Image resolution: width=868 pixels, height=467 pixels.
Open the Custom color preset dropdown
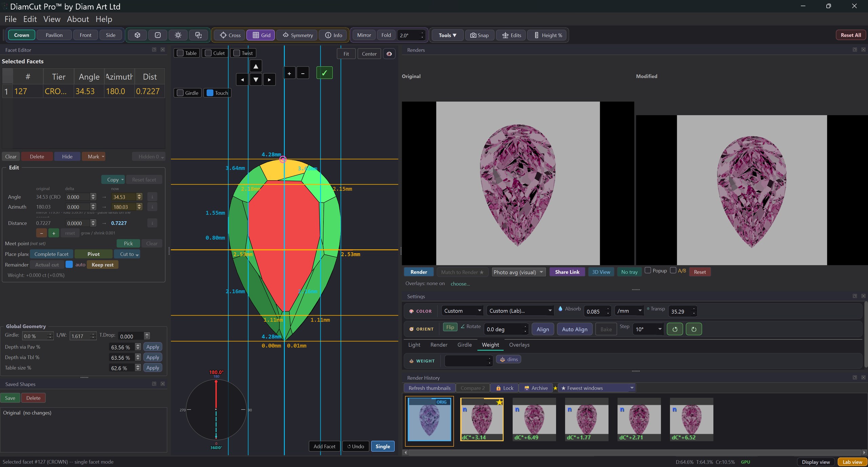[462, 311]
